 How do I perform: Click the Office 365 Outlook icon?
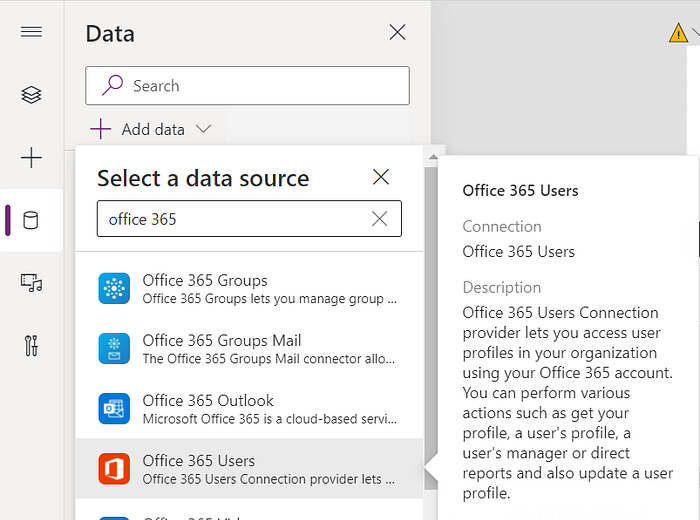coord(114,409)
